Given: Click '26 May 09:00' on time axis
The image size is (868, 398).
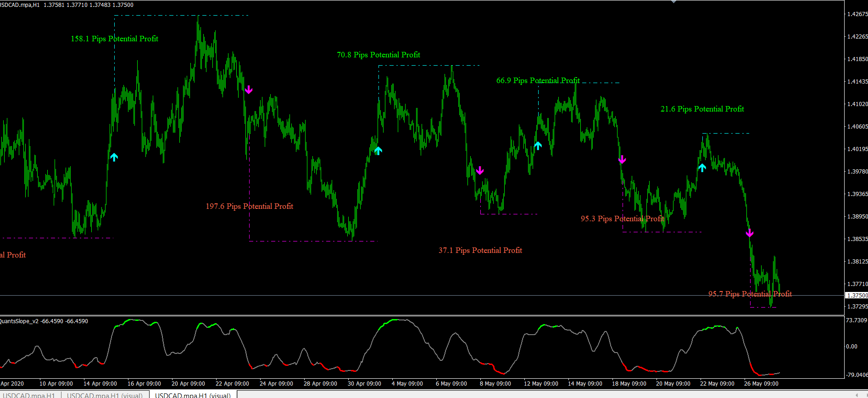Looking at the screenshot, I should 761,383.
